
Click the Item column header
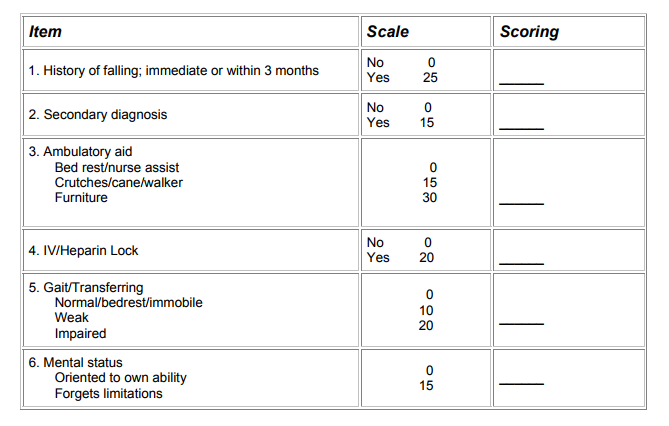46,32
